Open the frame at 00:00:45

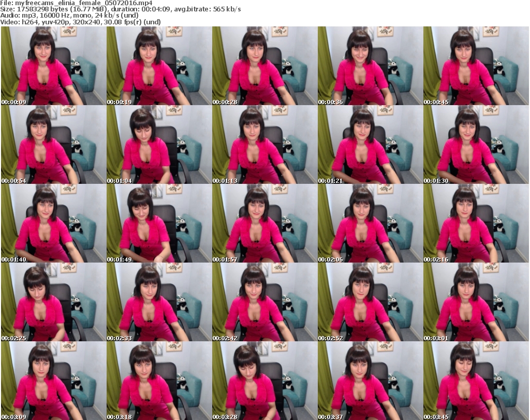476,66
